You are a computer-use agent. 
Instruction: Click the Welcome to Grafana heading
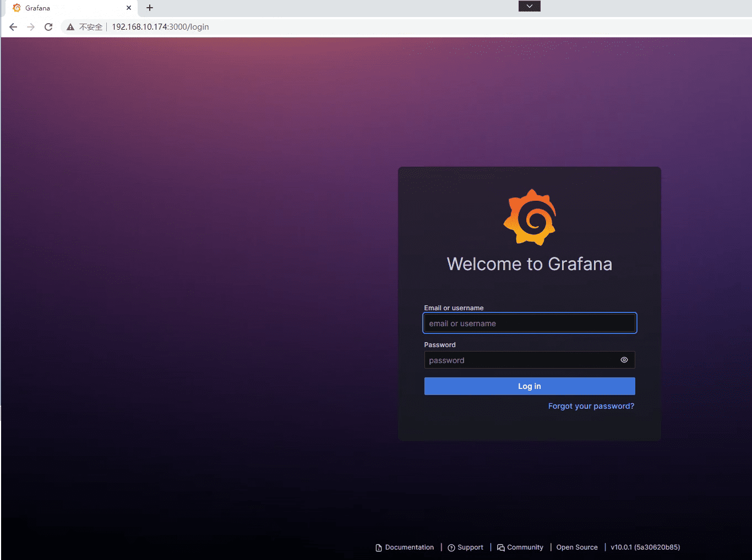click(530, 264)
